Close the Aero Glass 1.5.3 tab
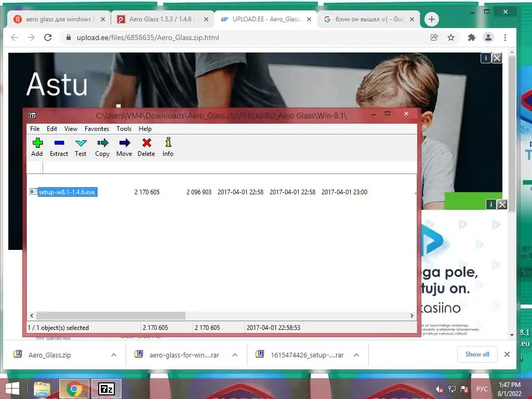Viewport: 532px width, 399px height. (x=206, y=19)
